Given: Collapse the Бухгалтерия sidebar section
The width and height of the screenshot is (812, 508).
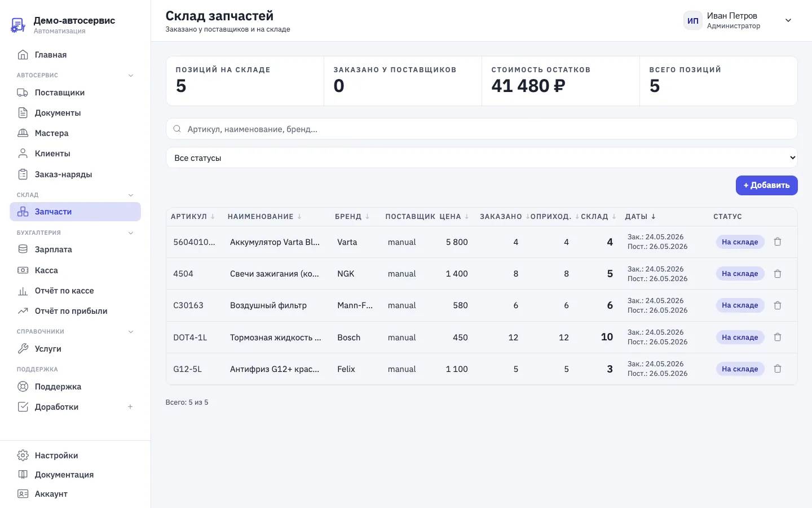Looking at the screenshot, I should tap(131, 233).
